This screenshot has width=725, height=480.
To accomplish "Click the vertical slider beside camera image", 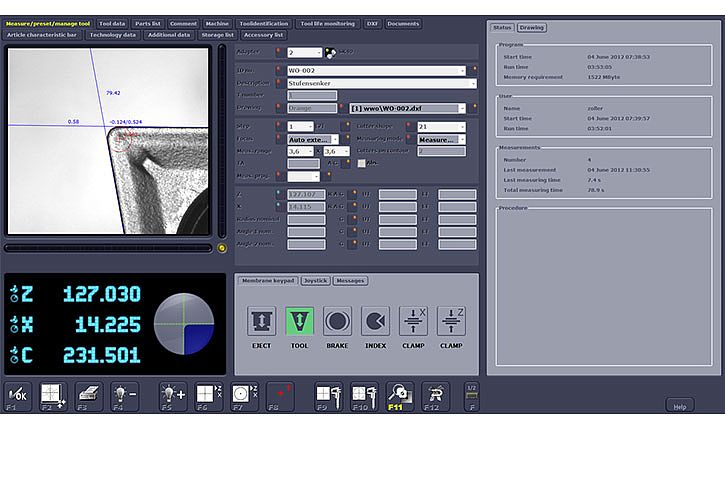I will (x=222, y=141).
